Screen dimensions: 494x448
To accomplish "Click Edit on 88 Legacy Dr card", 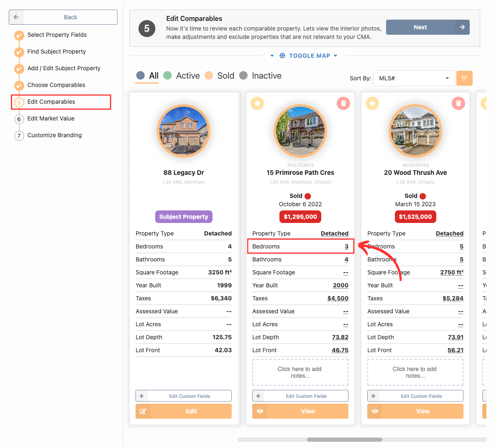I will tap(183, 411).
